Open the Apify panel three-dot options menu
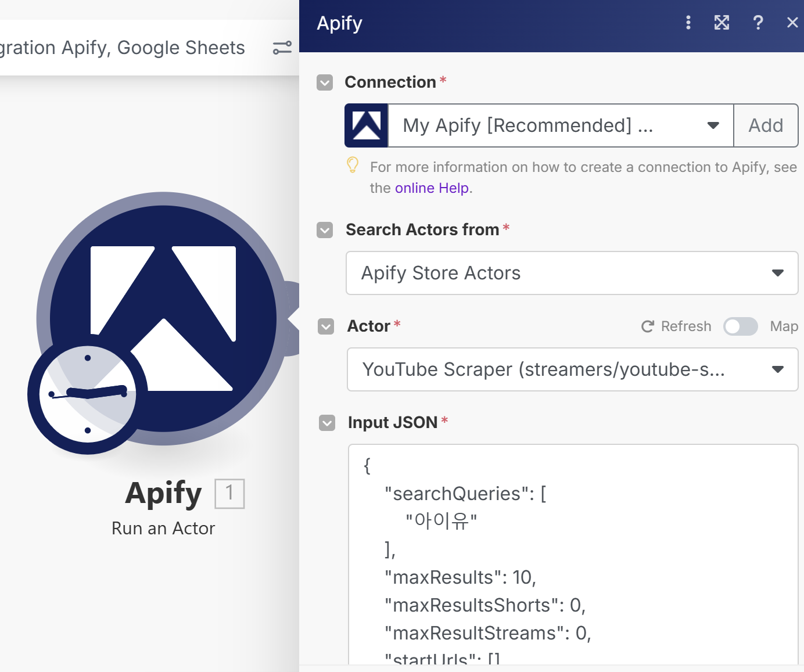The width and height of the screenshot is (804, 672). [x=688, y=23]
